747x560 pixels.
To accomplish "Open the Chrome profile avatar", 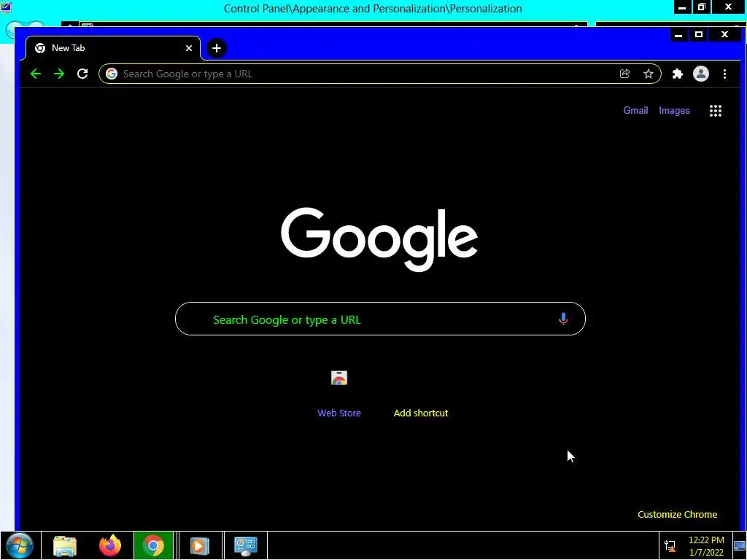I will (x=701, y=74).
